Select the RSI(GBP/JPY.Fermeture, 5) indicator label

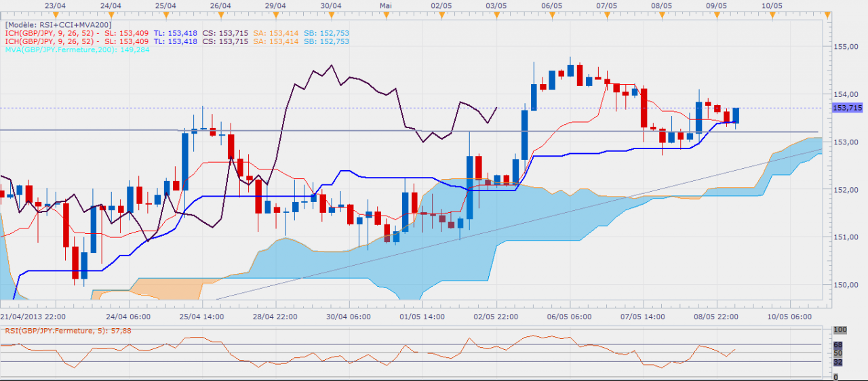click(x=68, y=331)
